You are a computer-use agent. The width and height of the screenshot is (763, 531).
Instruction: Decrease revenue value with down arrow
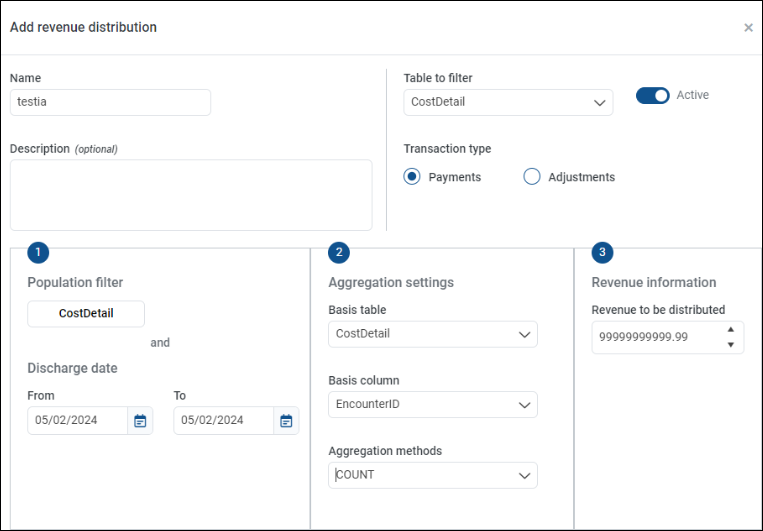tap(730, 345)
